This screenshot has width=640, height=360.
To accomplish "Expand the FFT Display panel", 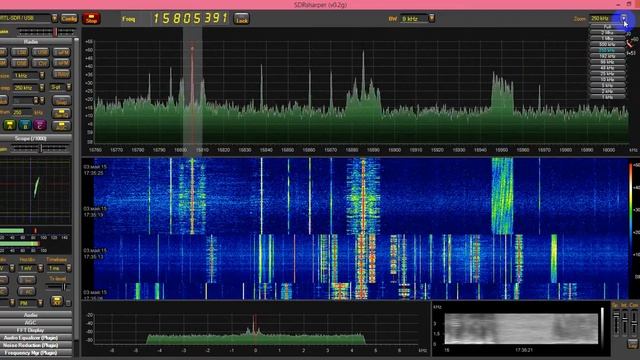I will [36, 330].
